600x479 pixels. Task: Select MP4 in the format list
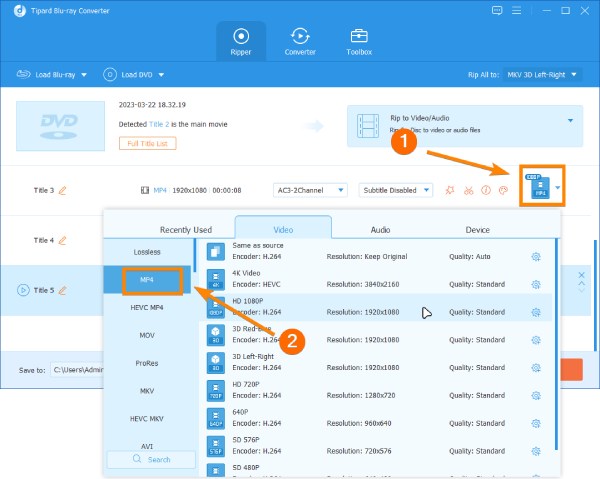[x=147, y=280]
